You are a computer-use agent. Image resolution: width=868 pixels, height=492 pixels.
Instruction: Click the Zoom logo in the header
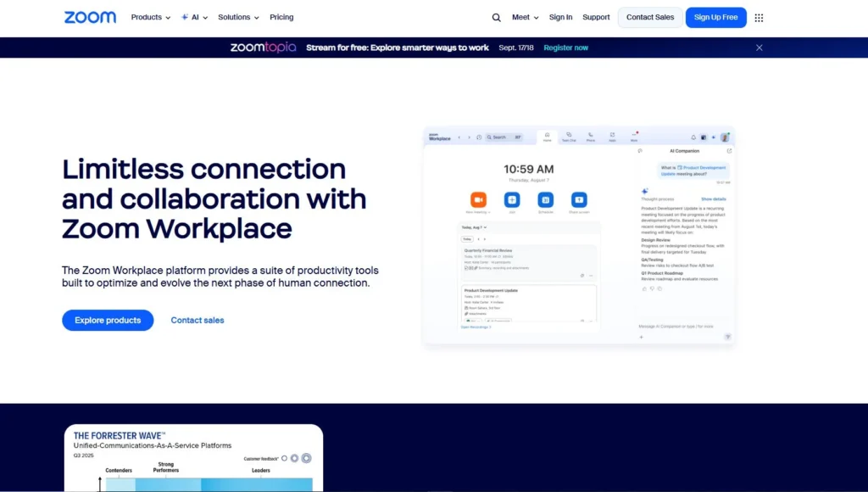tap(90, 17)
